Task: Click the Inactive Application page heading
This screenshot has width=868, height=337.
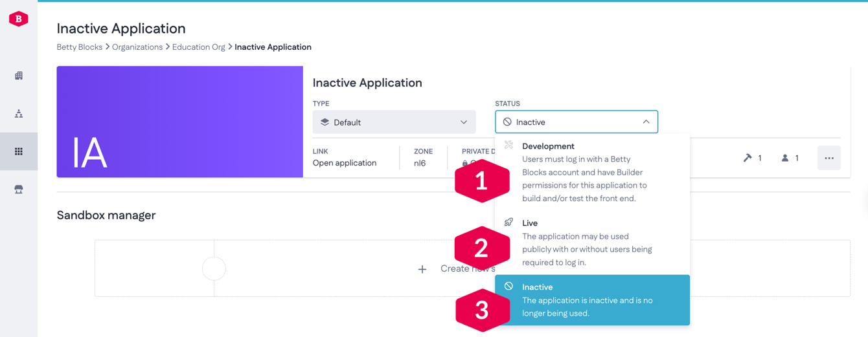Action: (121, 28)
